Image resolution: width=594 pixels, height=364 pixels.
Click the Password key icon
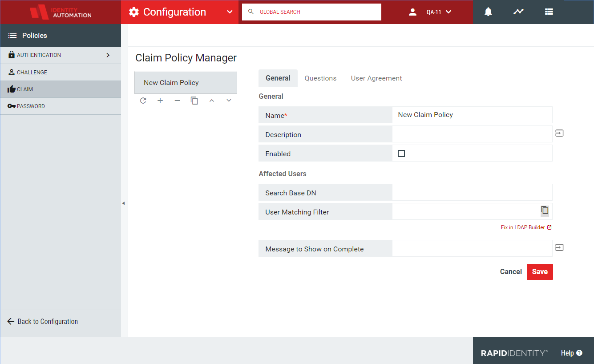(12, 106)
